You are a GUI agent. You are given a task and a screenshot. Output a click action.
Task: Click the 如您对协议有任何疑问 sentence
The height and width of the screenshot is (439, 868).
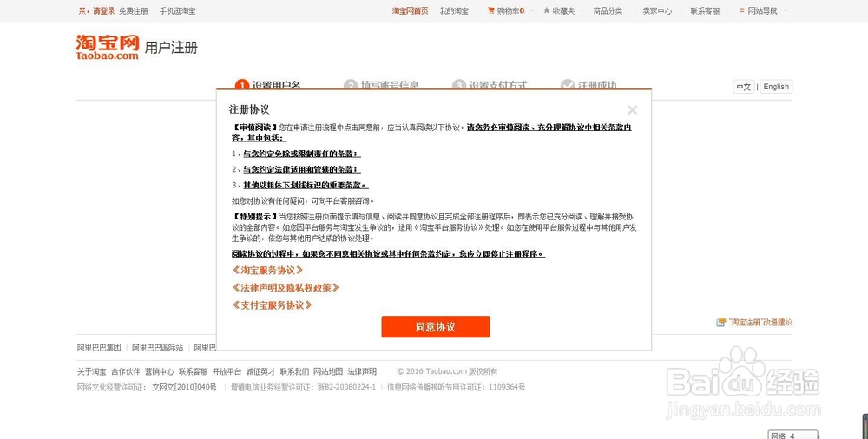click(303, 201)
